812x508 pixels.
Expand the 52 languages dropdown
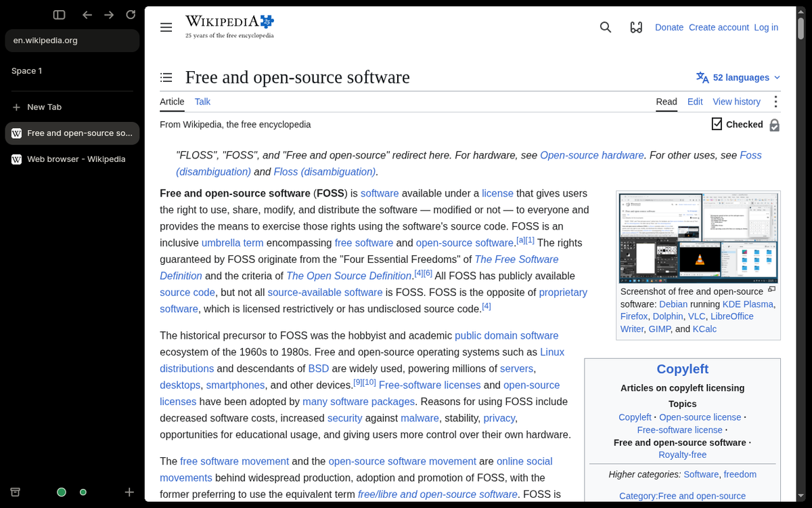(738, 77)
